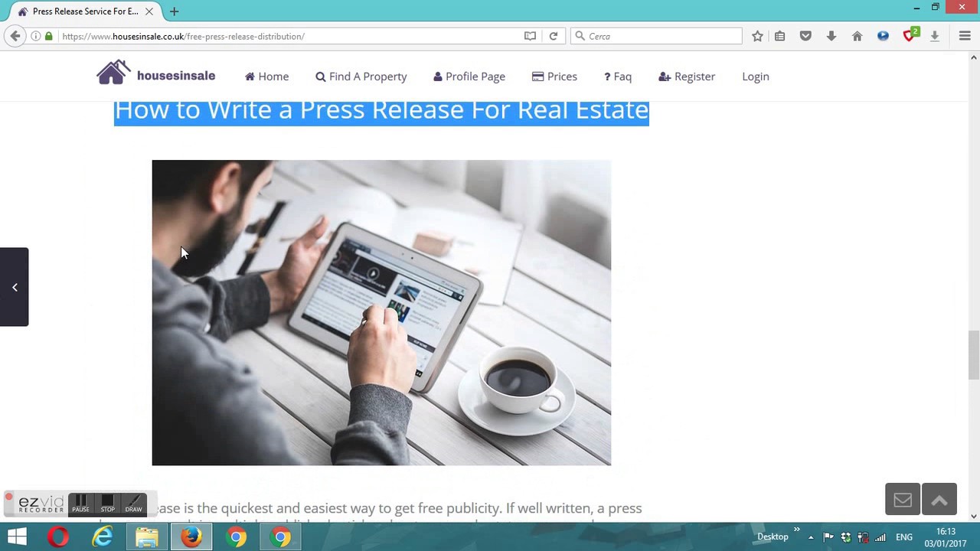The height and width of the screenshot is (551, 980).
Task: Open the Prices menu item
Action: [x=554, y=77]
